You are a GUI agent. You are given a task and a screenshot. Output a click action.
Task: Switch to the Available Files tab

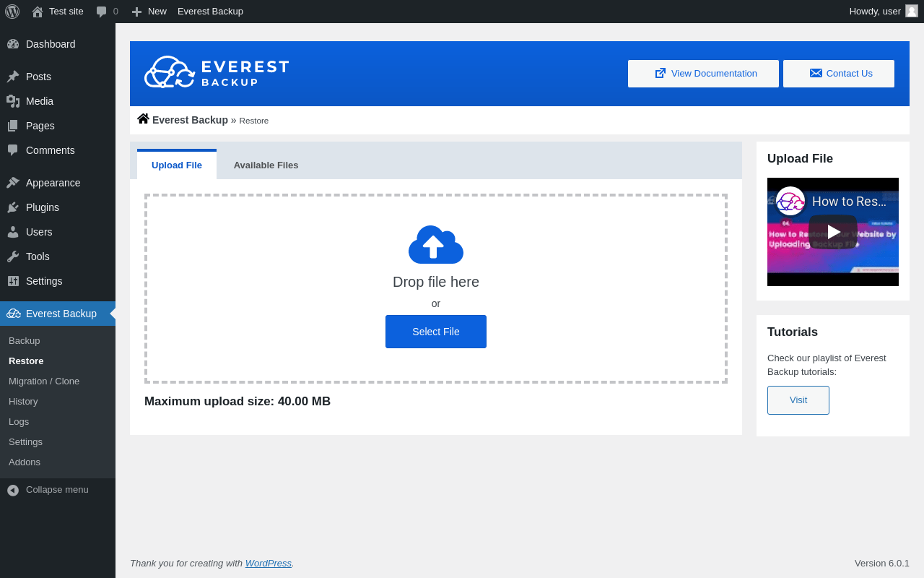(x=266, y=165)
